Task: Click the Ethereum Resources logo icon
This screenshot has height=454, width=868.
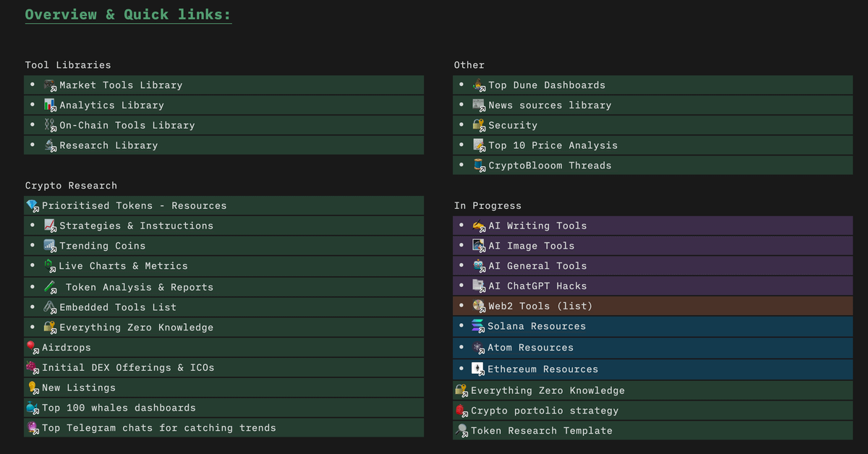Action: click(x=478, y=369)
